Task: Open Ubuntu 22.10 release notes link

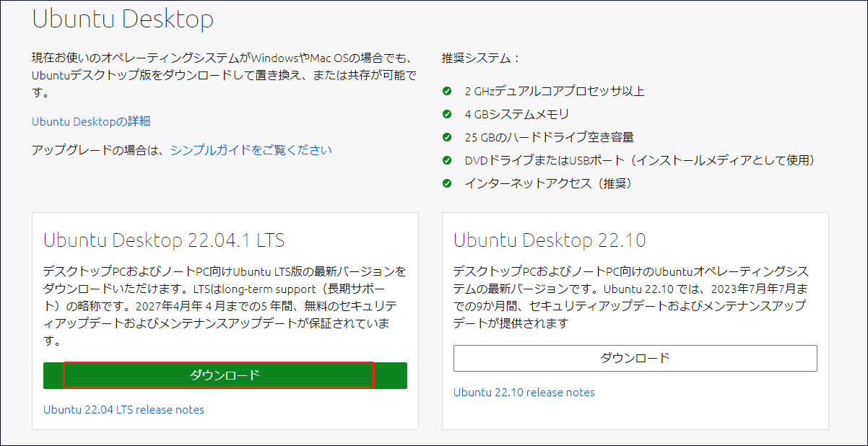Action: (x=524, y=393)
